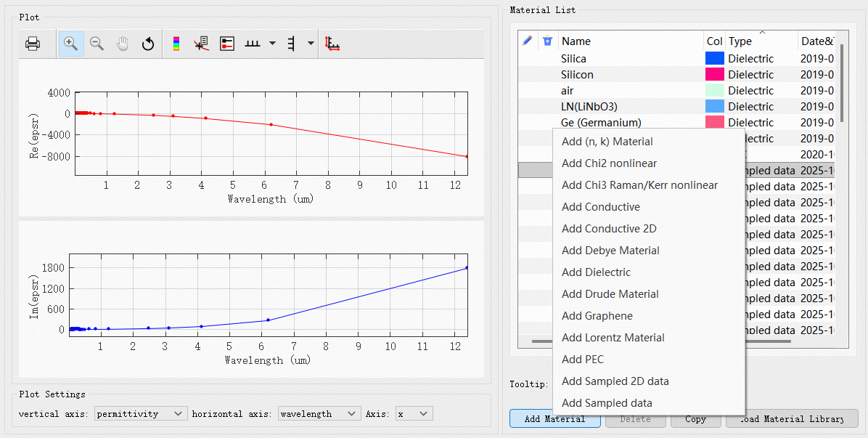
Task: Select Add Drude Material in the menu
Action: coord(610,293)
